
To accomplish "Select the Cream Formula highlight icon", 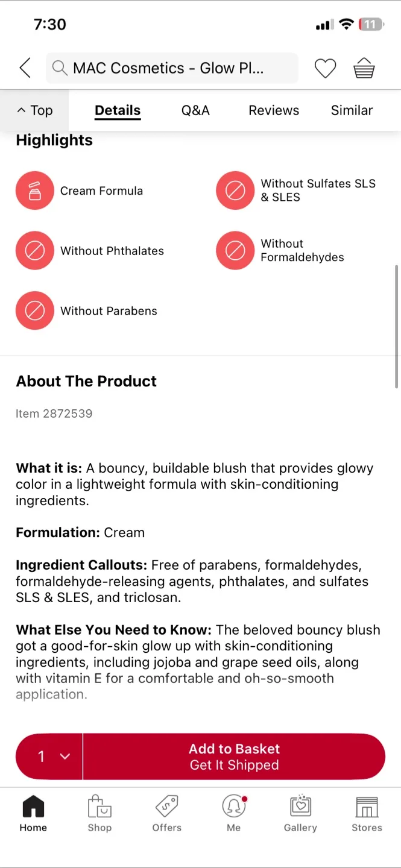I will [x=35, y=190].
